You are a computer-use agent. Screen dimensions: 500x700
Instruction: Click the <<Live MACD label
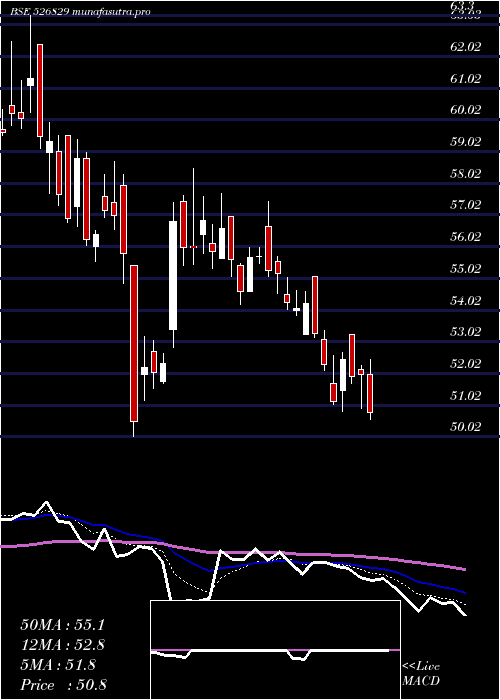pyautogui.click(x=421, y=674)
